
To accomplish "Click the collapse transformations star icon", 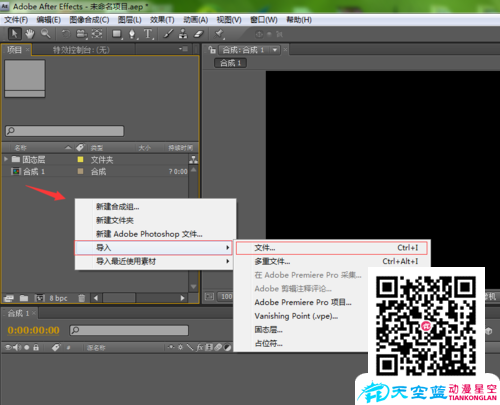I will [x=180, y=348].
